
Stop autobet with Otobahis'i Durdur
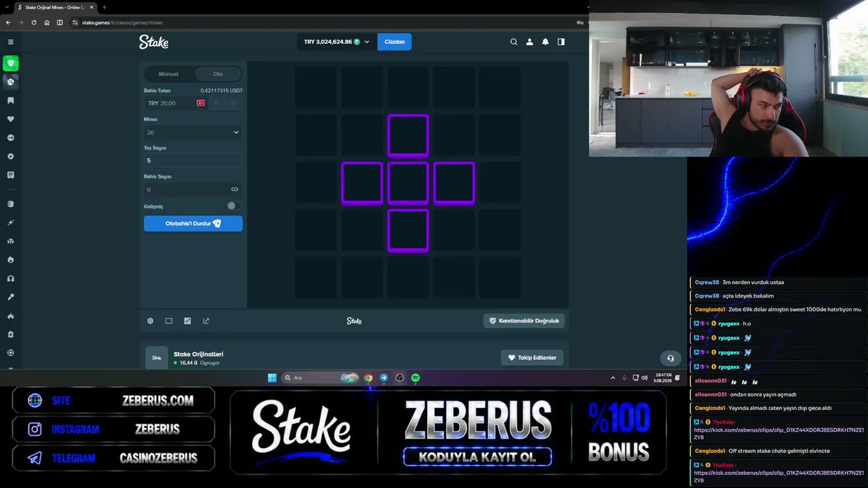(x=193, y=224)
